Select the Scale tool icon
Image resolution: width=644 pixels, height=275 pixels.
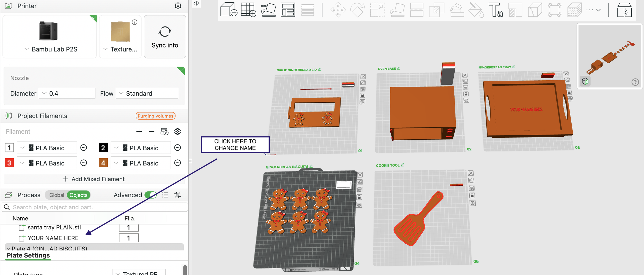point(377,10)
